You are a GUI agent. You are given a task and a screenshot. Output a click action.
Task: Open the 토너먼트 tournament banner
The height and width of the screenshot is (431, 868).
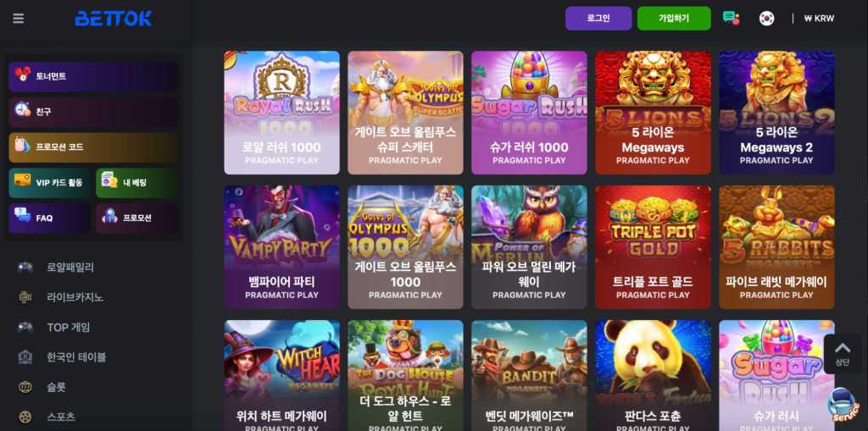pos(93,76)
